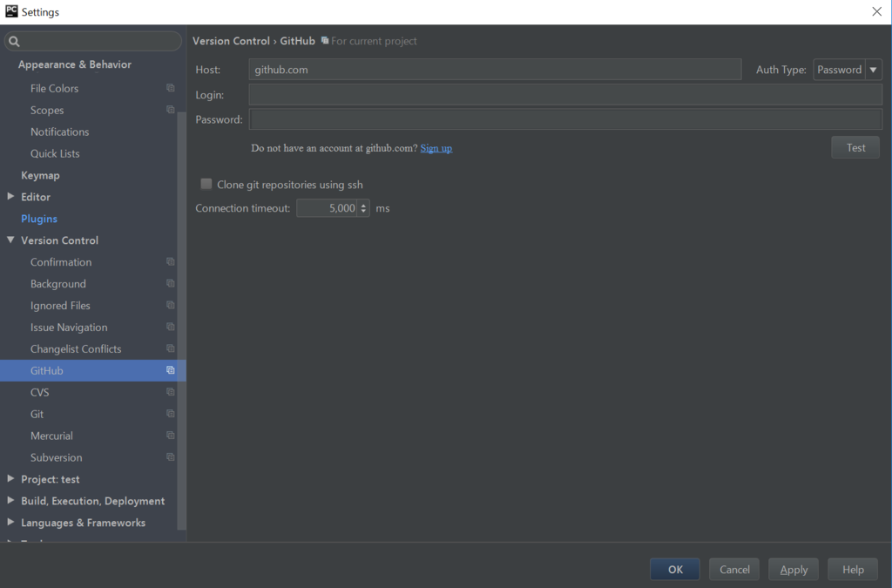Select the Background settings item
Image resolution: width=892 pixels, height=588 pixels.
point(58,284)
